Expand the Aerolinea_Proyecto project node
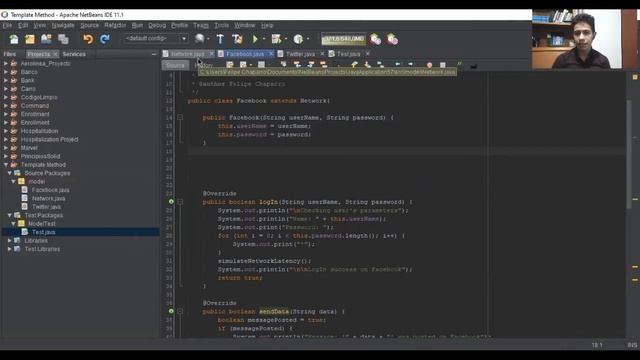This screenshot has height=360, width=640. [6, 64]
